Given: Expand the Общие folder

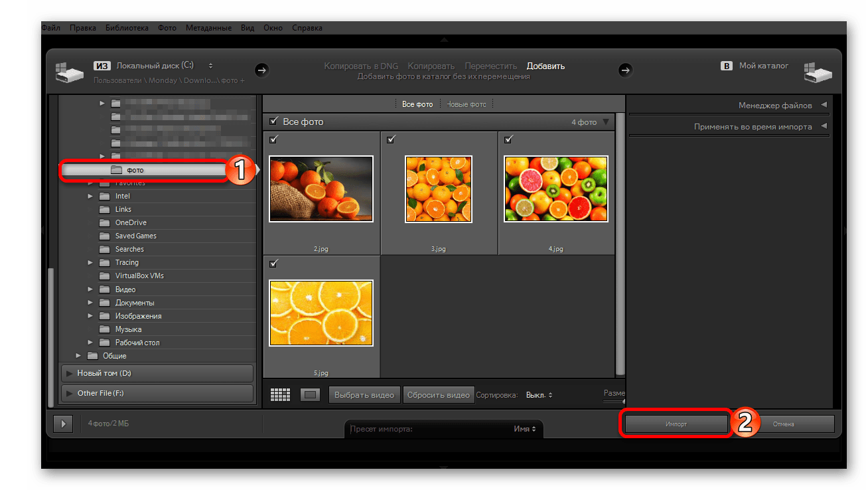Looking at the screenshot, I should (x=78, y=356).
